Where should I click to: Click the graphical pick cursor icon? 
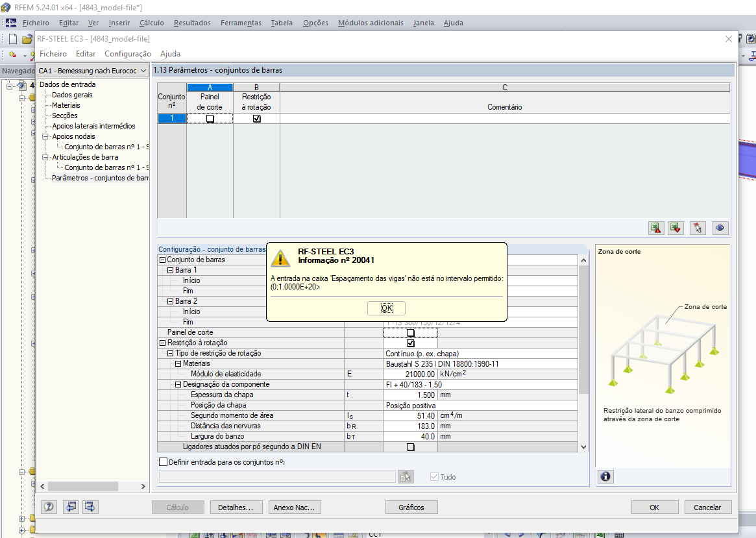(698, 228)
